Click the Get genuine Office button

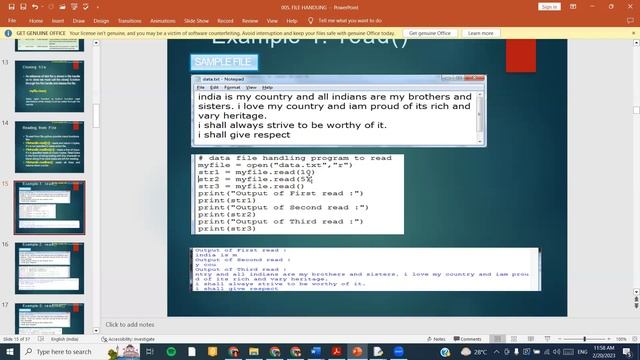430,33
